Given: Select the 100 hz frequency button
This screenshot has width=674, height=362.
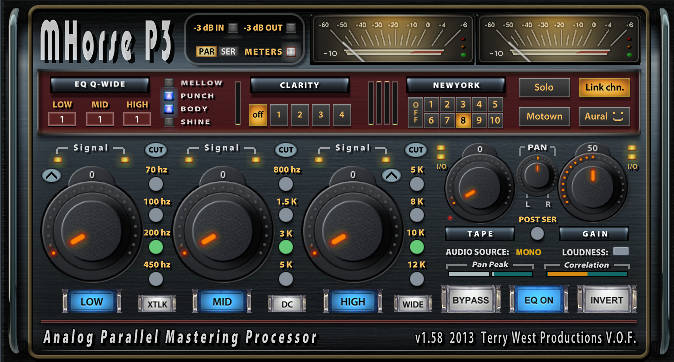Looking at the screenshot, I should [156, 215].
